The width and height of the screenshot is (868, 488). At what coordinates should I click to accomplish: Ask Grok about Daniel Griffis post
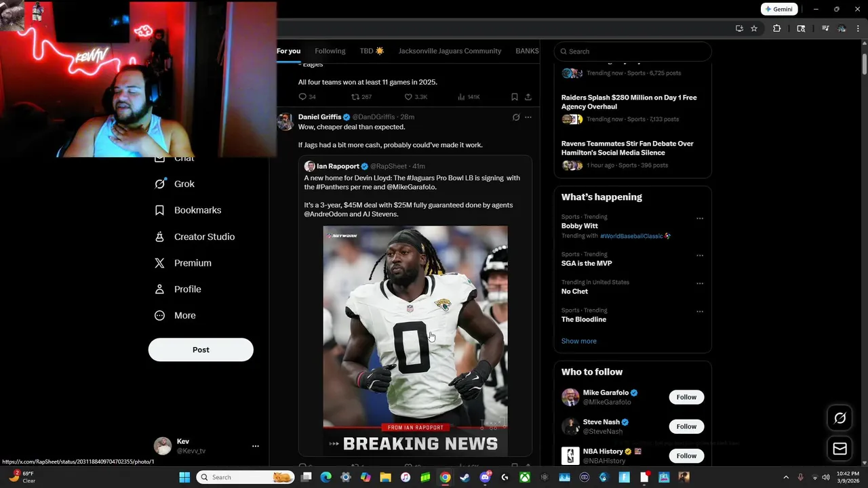coord(516,117)
